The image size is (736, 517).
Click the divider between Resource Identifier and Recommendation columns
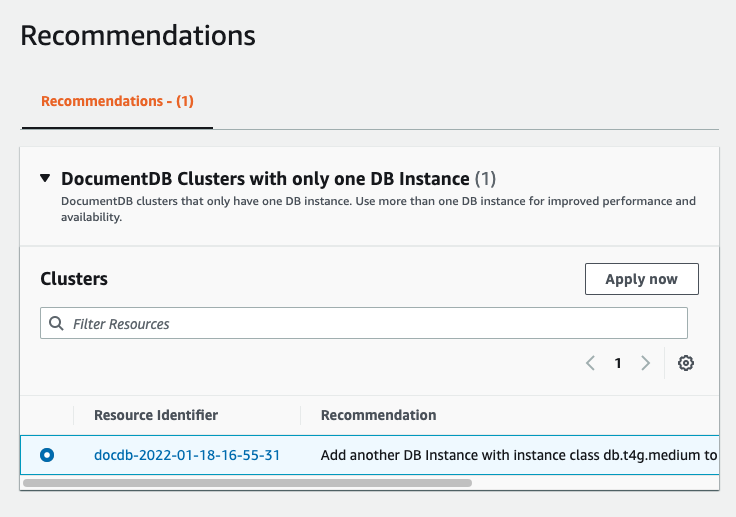tap(301, 415)
